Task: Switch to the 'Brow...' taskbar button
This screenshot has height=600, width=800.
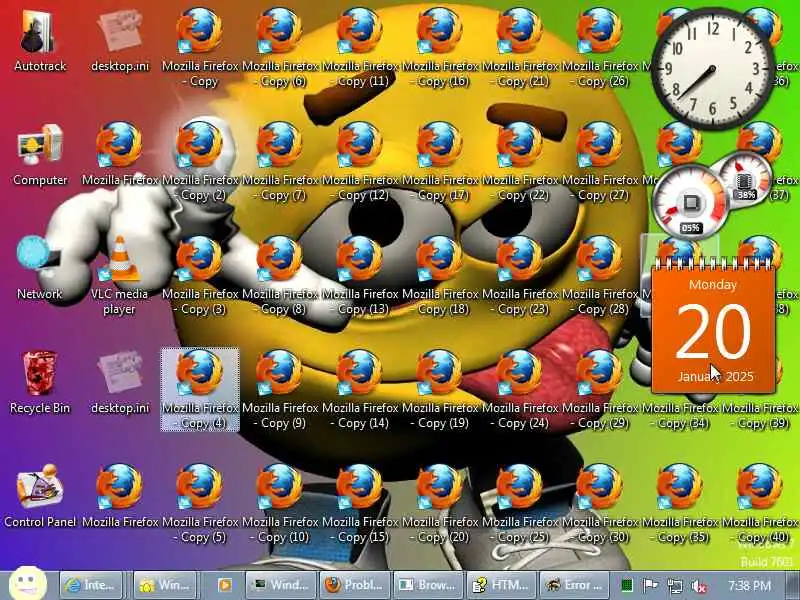Action: click(x=429, y=585)
